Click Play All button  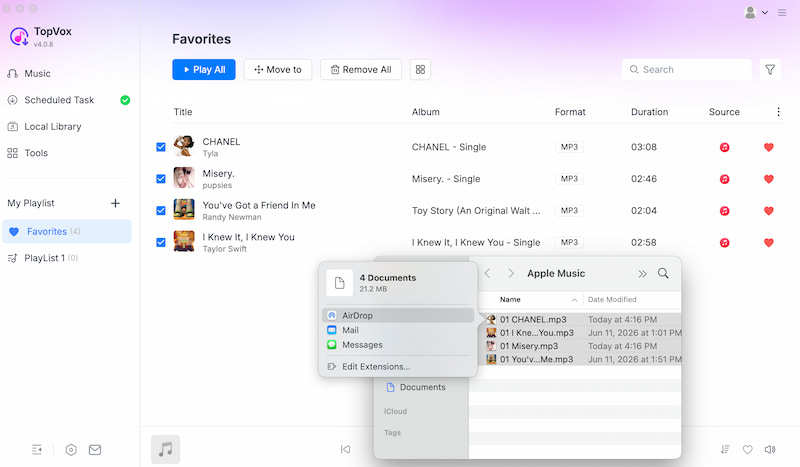(204, 69)
